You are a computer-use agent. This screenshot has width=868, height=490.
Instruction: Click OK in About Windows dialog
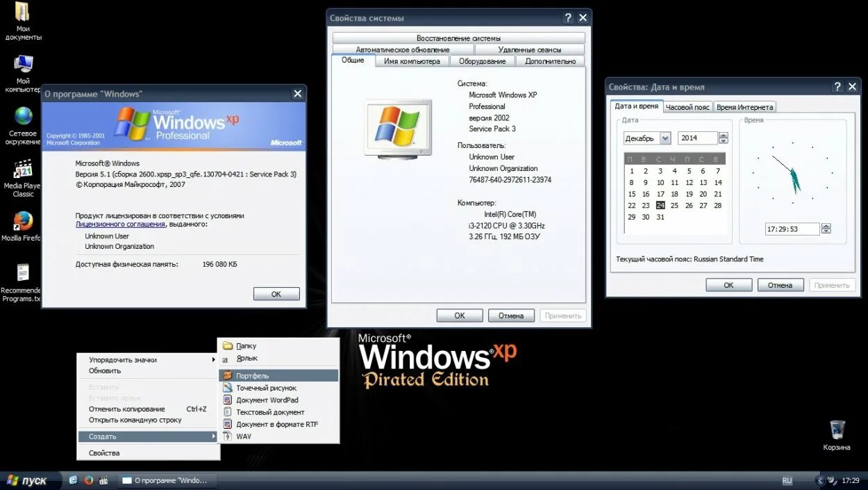pos(276,294)
